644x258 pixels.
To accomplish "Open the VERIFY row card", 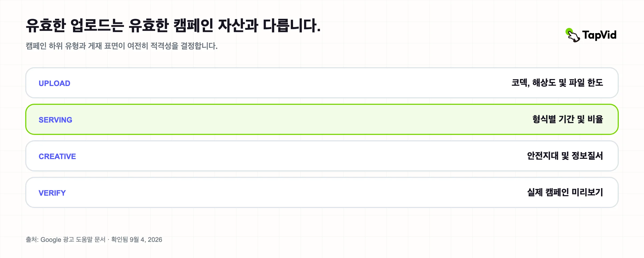I will [x=322, y=192].
